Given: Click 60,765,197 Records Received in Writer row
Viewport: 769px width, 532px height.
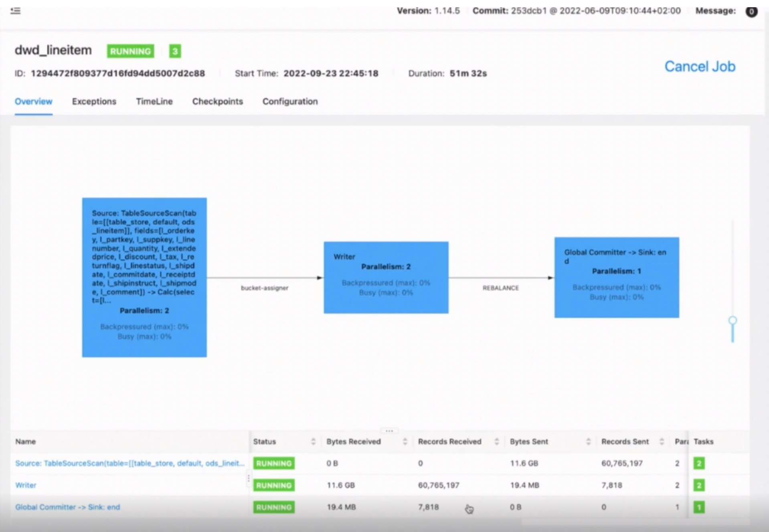Looking at the screenshot, I should [x=439, y=485].
